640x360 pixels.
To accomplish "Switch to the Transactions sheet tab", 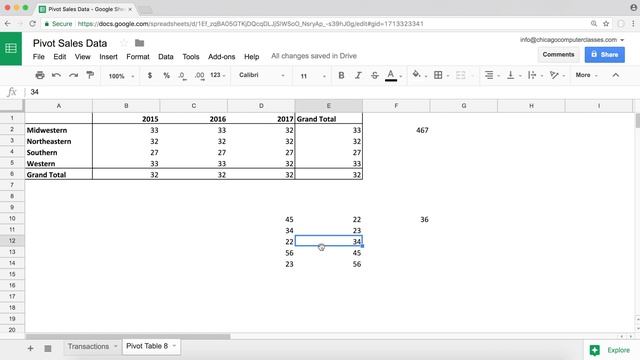I will pos(88,347).
